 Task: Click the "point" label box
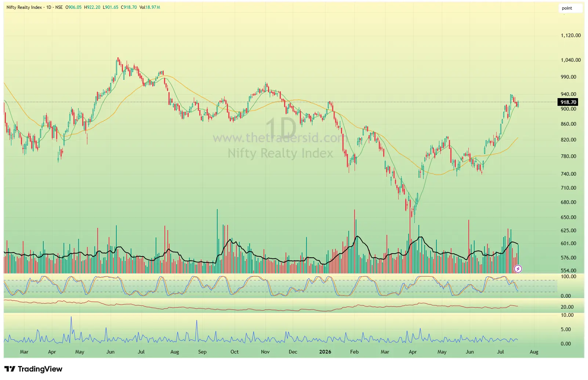(571, 8)
